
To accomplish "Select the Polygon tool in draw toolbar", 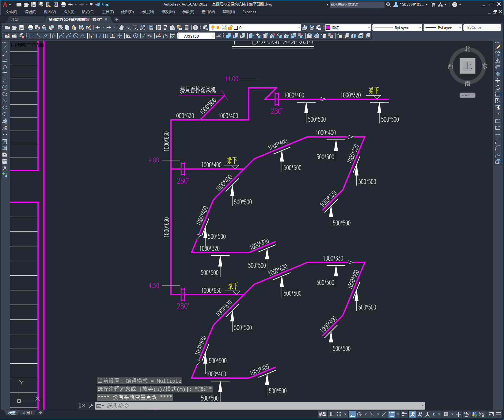I will click(5, 67).
